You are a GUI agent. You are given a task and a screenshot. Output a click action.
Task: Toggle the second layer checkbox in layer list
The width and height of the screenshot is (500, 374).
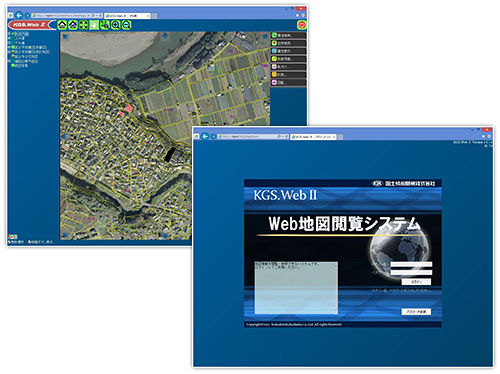point(13,39)
